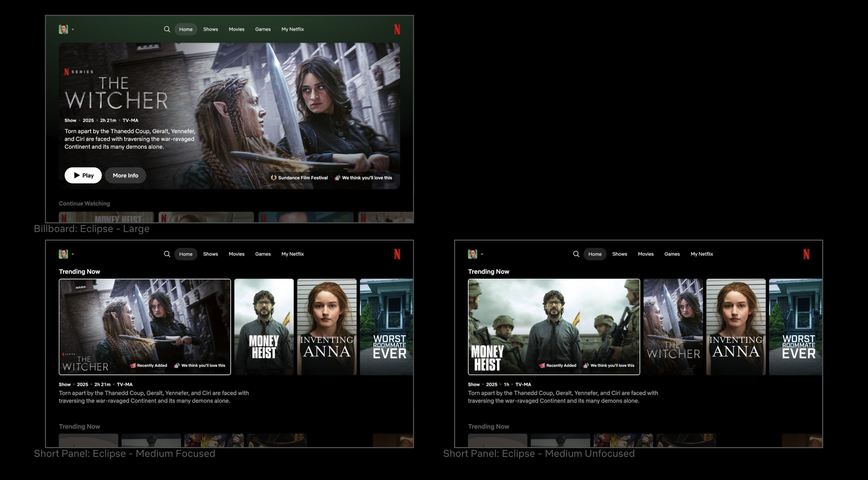Click the 'Billboard: Eclipse - Large' frame label
868x480 pixels.
pyautogui.click(x=92, y=229)
